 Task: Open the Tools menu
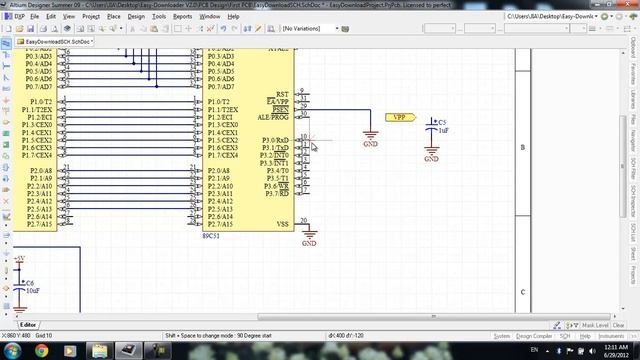pyautogui.click(x=159, y=17)
